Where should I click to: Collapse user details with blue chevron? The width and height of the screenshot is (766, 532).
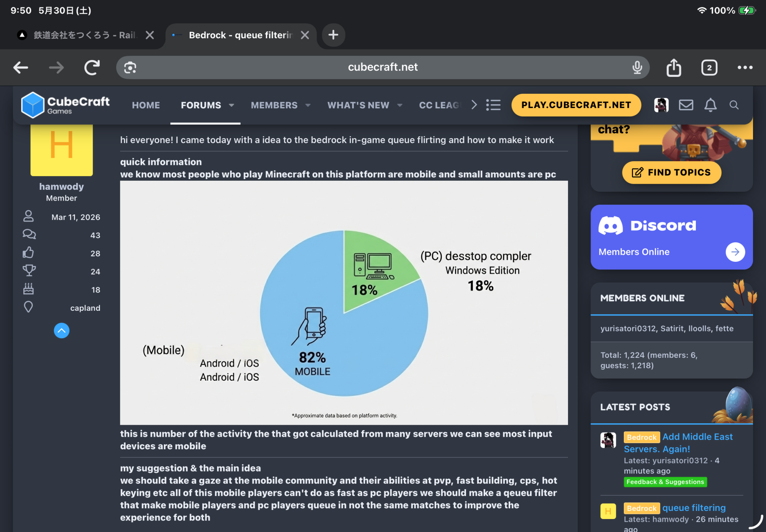(x=62, y=330)
